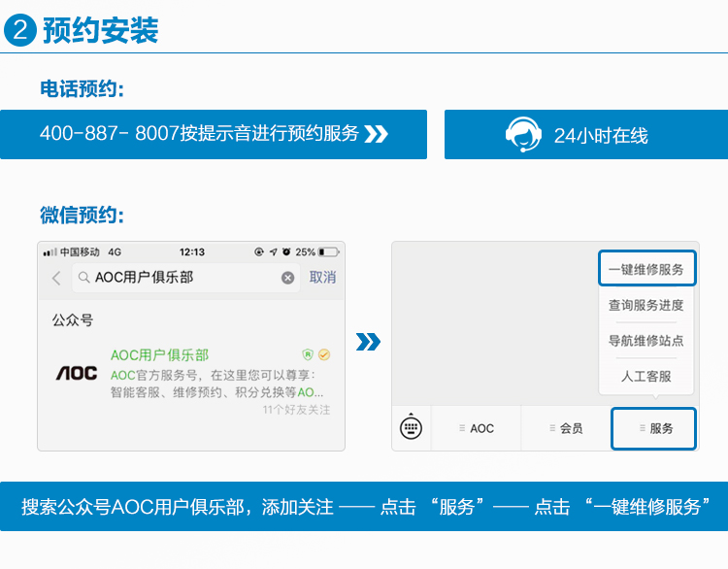Click the AOC官方服务号 description text

tap(216, 384)
